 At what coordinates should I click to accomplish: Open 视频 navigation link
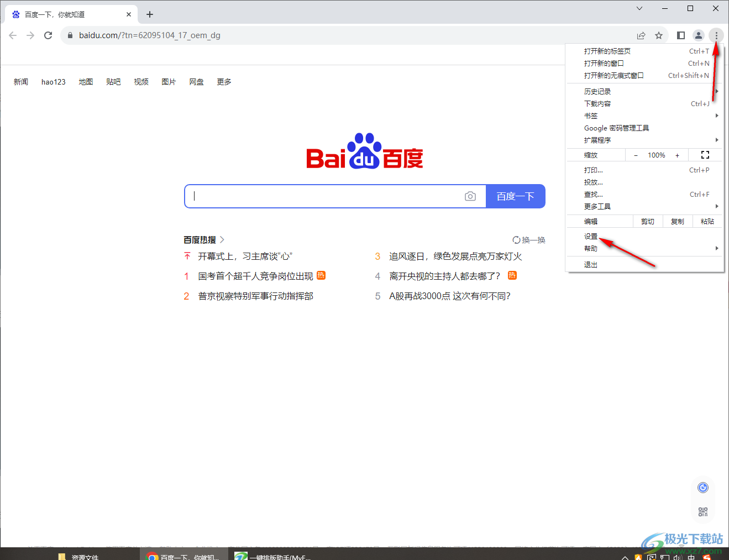(x=141, y=82)
